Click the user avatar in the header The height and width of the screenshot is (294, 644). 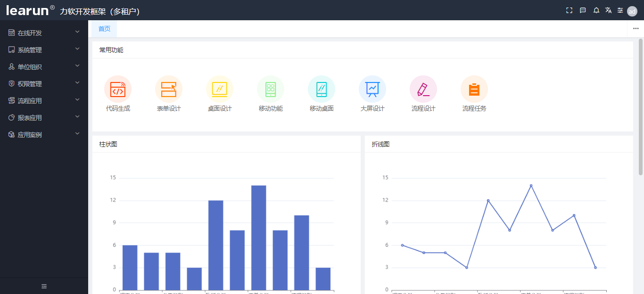632,11
